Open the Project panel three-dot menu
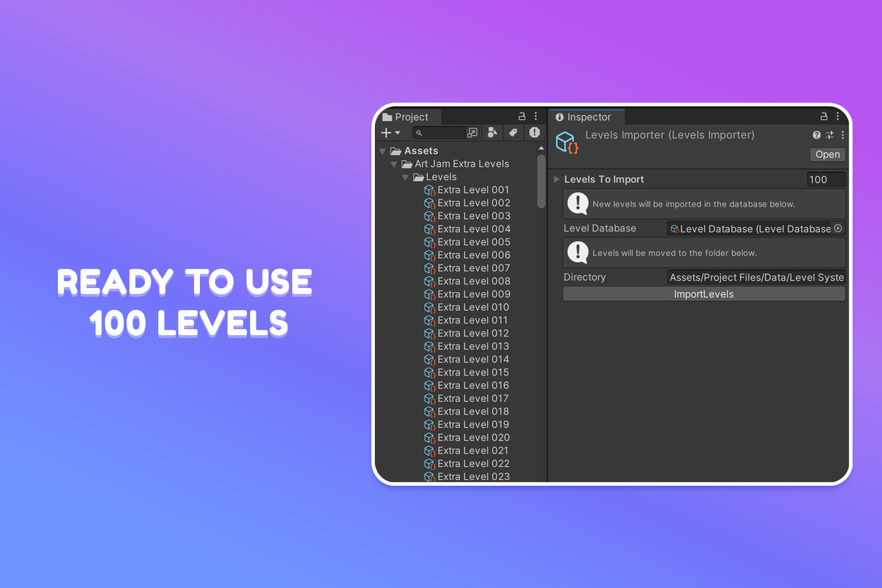The width and height of the screenshot is (882, 588). tap(536, 116)
